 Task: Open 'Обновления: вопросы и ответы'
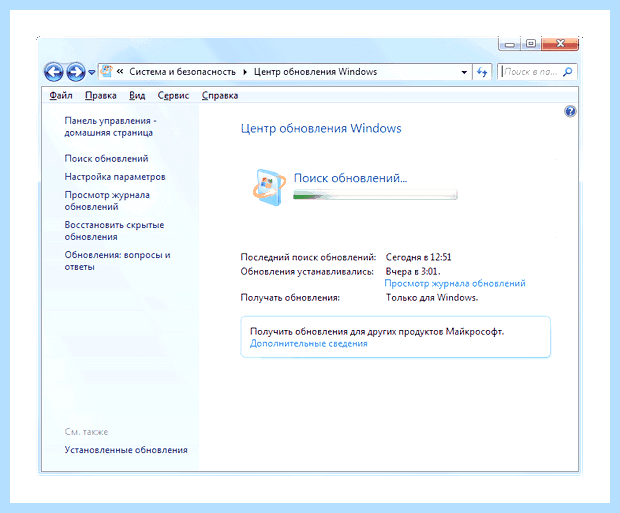[x=117, y=261]
